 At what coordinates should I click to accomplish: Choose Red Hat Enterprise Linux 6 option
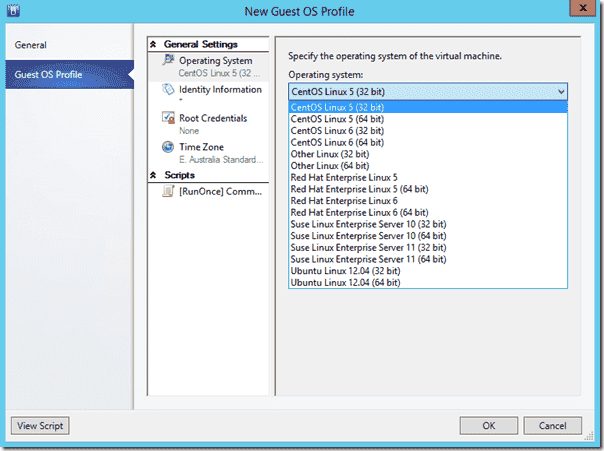(x=428, y=201)
